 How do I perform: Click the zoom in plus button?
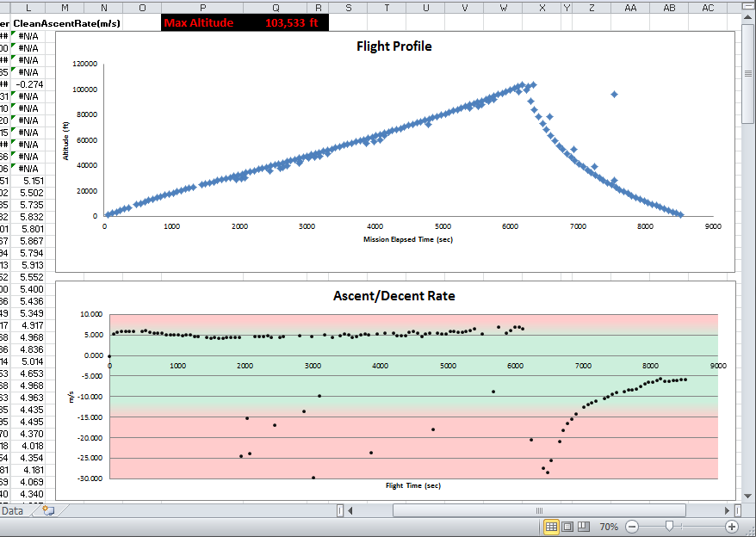coord(732,526)
